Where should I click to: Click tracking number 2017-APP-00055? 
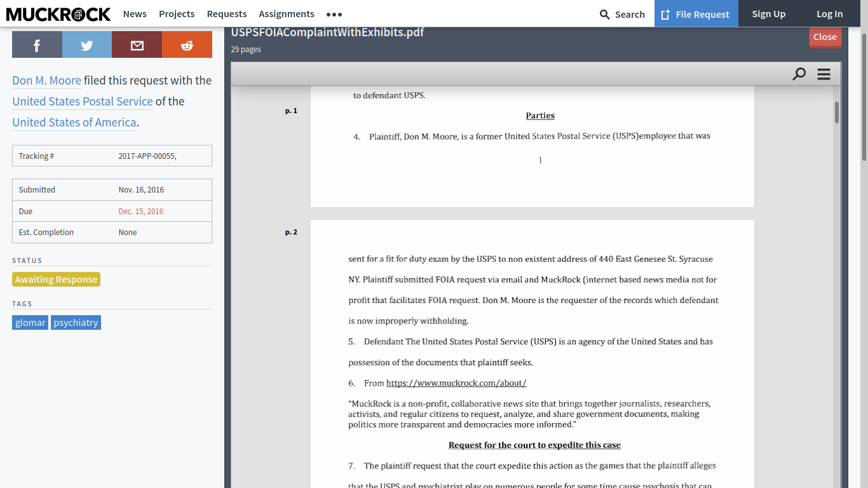click(x=147, y=156)
